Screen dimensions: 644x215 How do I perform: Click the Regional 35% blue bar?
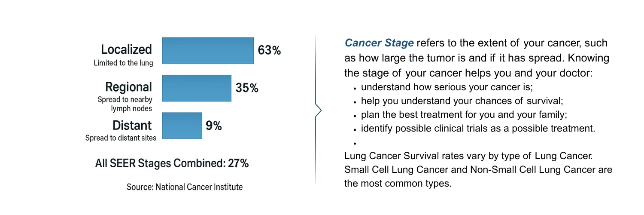point(197,88)
